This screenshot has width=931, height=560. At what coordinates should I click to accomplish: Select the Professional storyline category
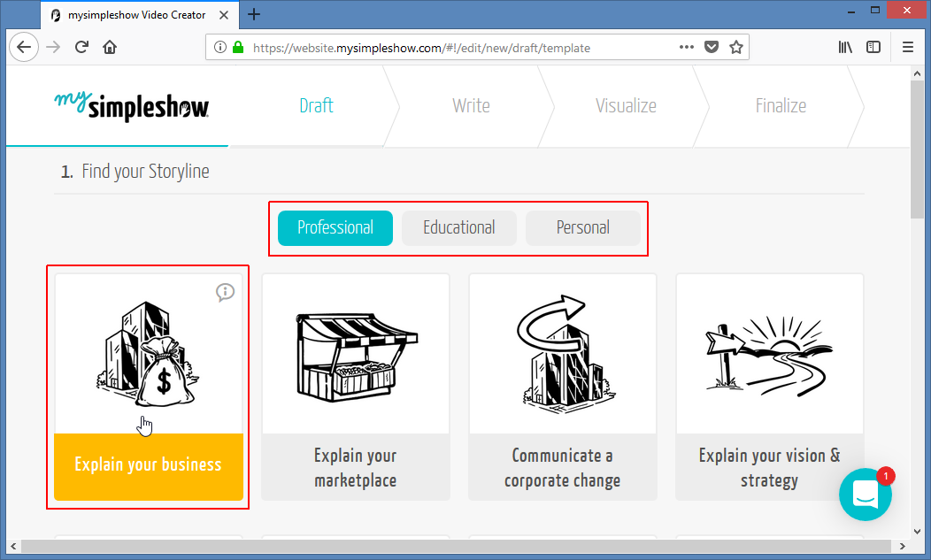tap(335, 228)
